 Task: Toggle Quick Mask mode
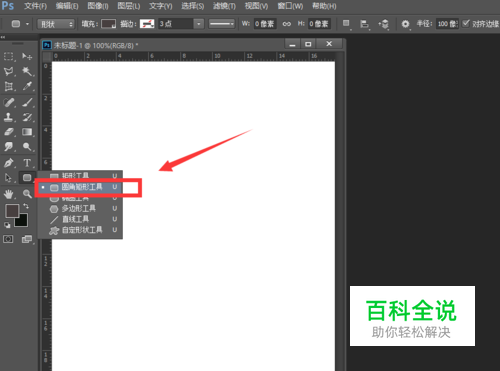click(8, 239)
